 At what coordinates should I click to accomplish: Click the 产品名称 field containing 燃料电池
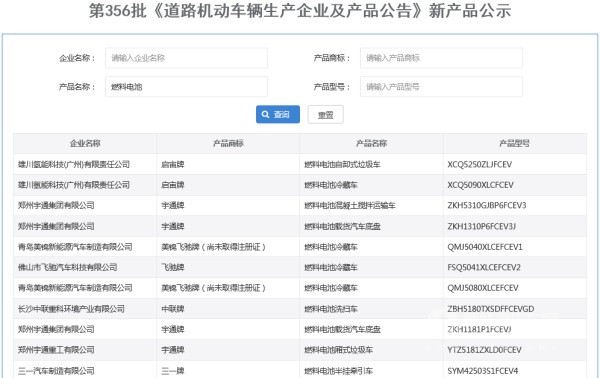click(186, 87)
